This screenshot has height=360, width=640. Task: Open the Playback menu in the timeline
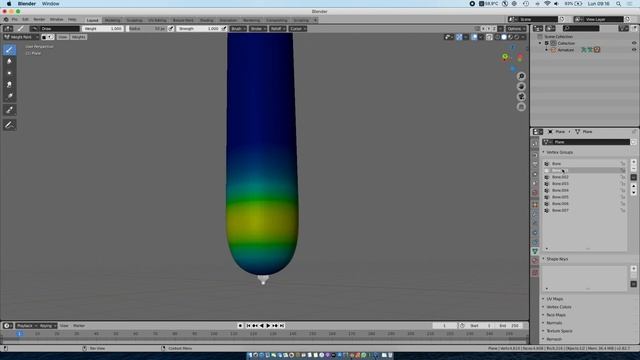pyautogui.click(x=26, y=326)
